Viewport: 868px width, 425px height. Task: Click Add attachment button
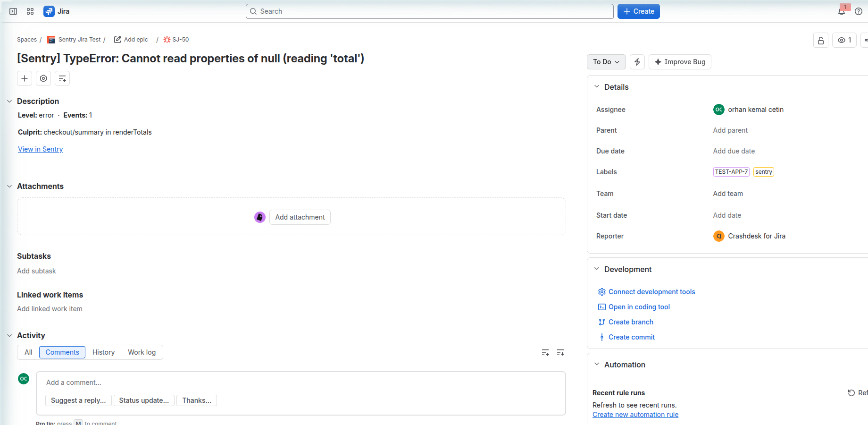(x=300, y=217)
